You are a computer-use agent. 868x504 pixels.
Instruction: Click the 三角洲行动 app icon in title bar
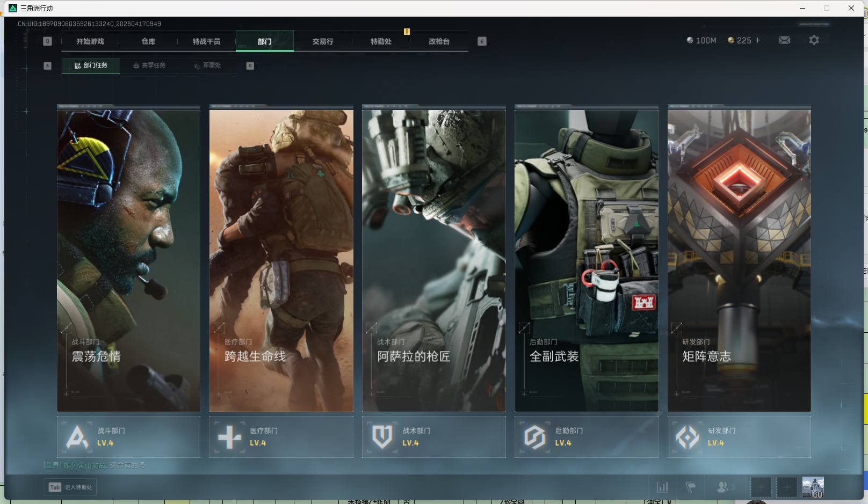pyautogui.click(x=13, y=8)
